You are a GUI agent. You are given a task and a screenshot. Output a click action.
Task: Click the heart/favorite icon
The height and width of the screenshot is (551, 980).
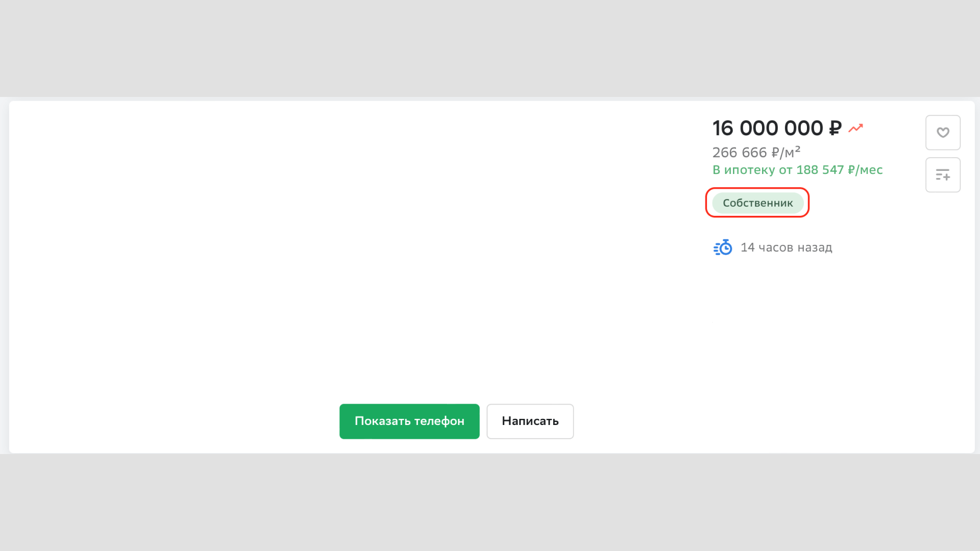(943, 133)
